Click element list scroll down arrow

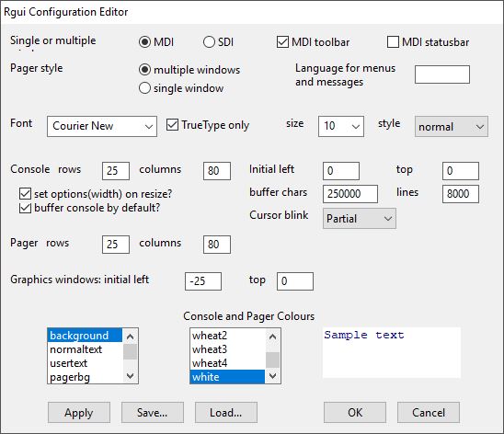click(131, 375)
